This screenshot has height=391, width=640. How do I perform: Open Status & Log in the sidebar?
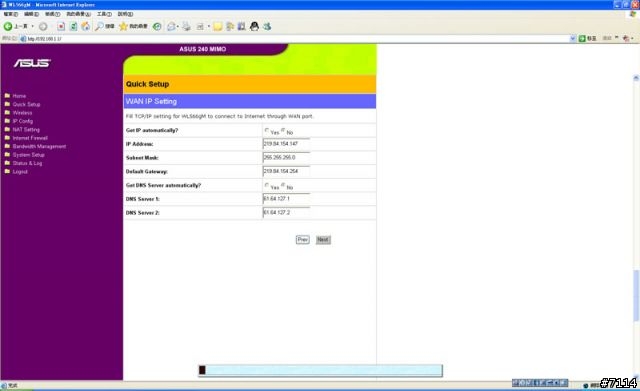point(27,163)
